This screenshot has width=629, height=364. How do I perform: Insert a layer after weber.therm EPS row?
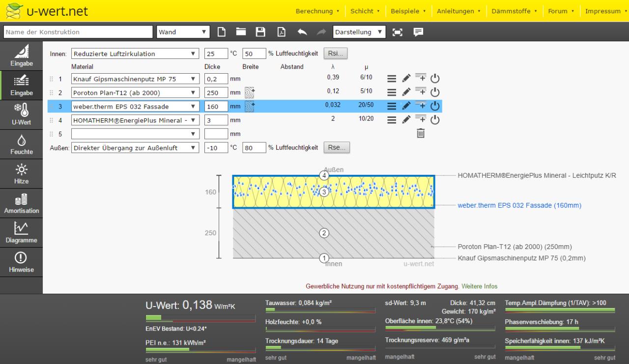pos(421,105)
